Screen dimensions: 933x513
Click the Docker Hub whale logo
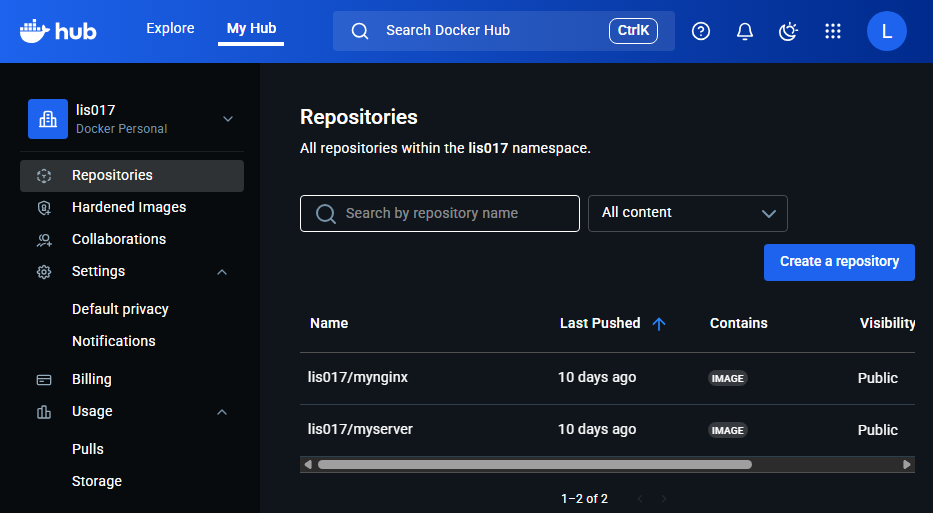coord(58,31)
